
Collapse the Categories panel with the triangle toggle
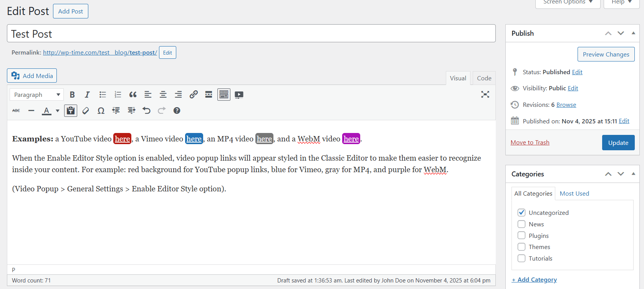[x=633, y=174]
